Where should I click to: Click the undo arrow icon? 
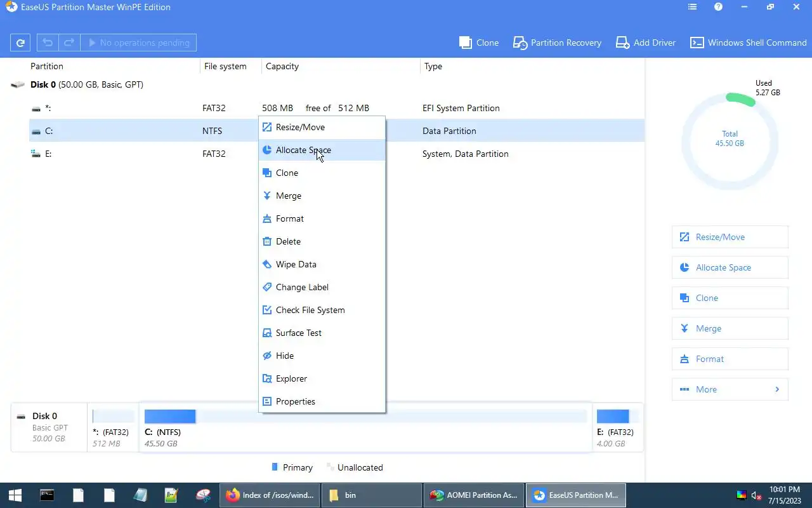[x=47, y=43]
